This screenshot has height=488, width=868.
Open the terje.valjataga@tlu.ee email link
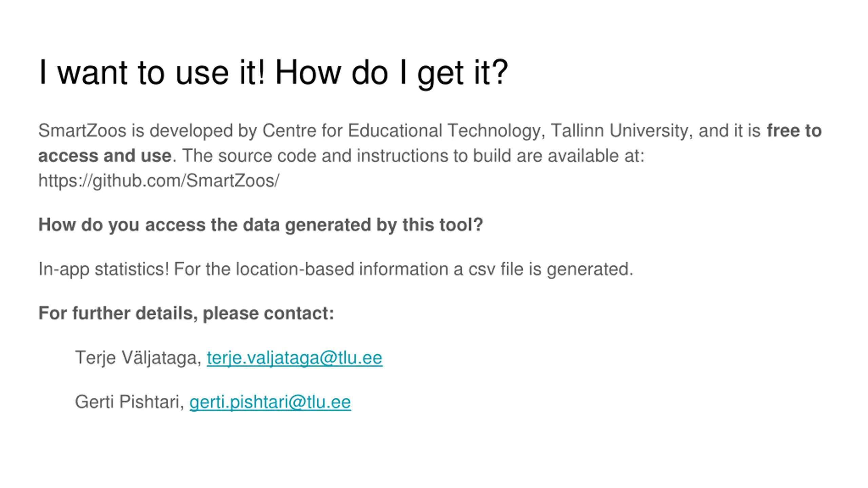pos(294,358)
